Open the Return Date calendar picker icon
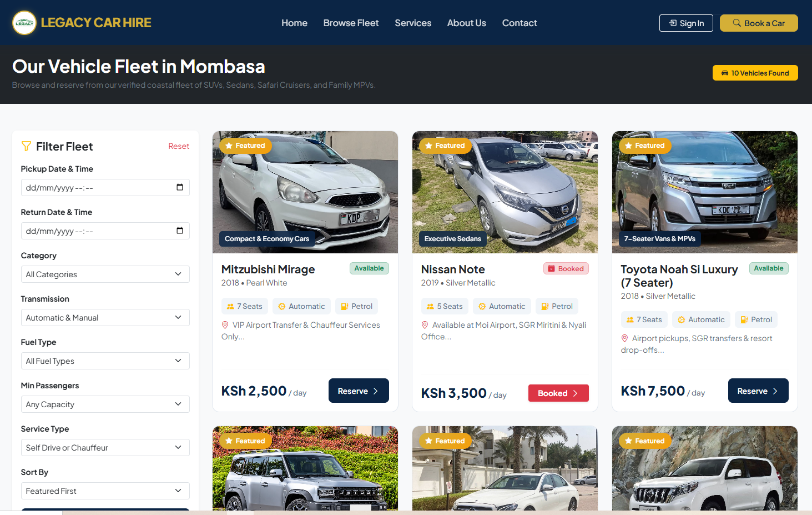This screenshot has width=812, height=515. [x=179, y=231]
